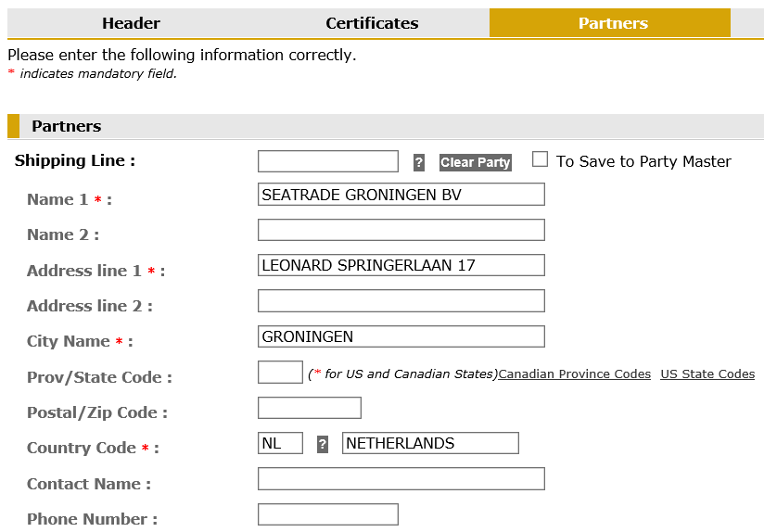Click the Shipping Line label

[74, 160]
